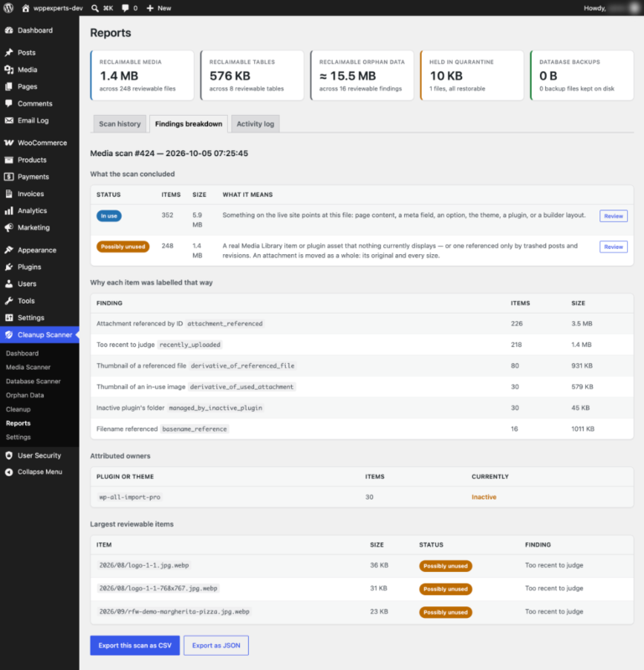Click the attachment_referenced code tag

point(225,324)
